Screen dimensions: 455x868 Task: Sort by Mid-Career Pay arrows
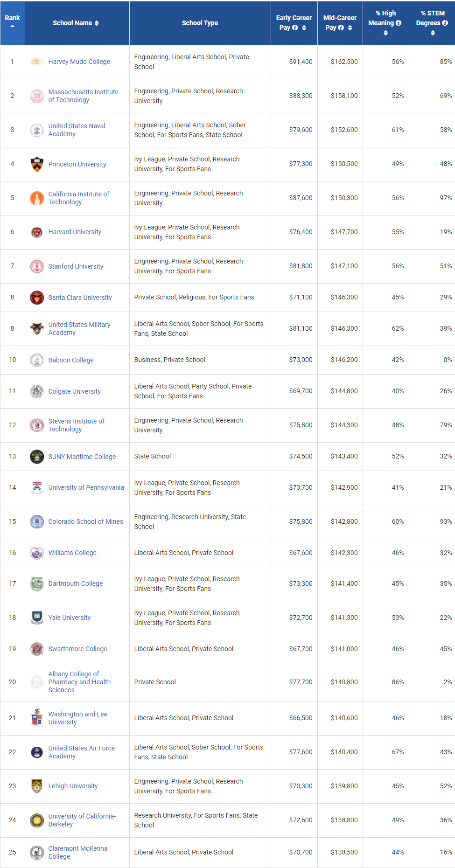[x=350, y=28]
